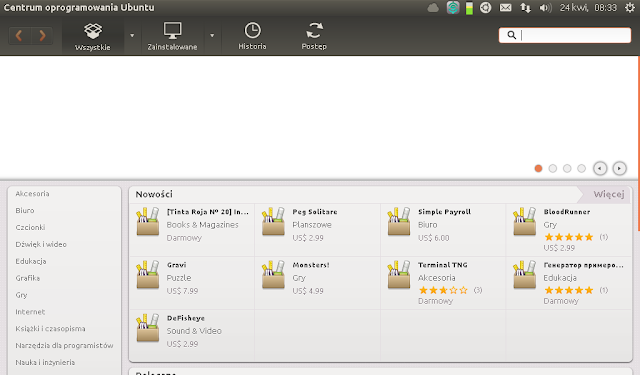Open the Wszystkie software view
The height and width of the screenshot is (375, 640).
[93, 37]
